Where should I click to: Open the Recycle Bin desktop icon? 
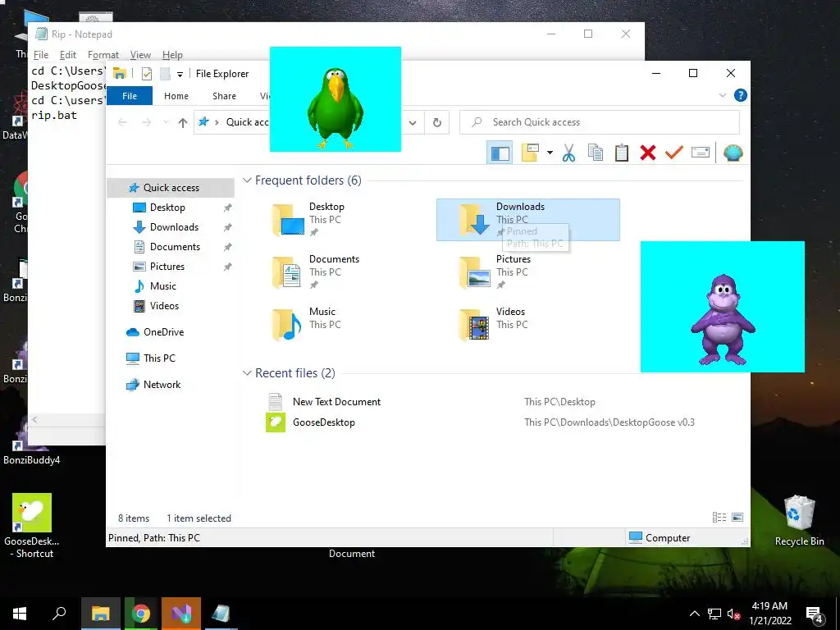pyautogui.click(x=799, y=520)
